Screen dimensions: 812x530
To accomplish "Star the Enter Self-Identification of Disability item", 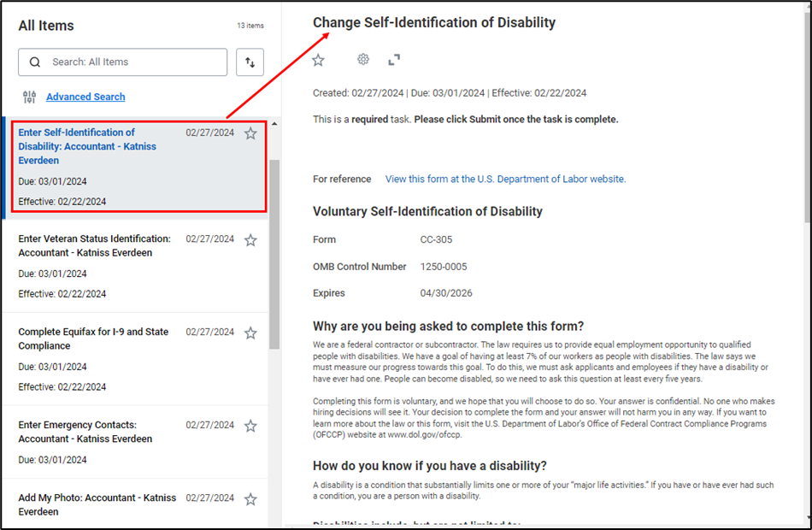I will coord(250,133).
